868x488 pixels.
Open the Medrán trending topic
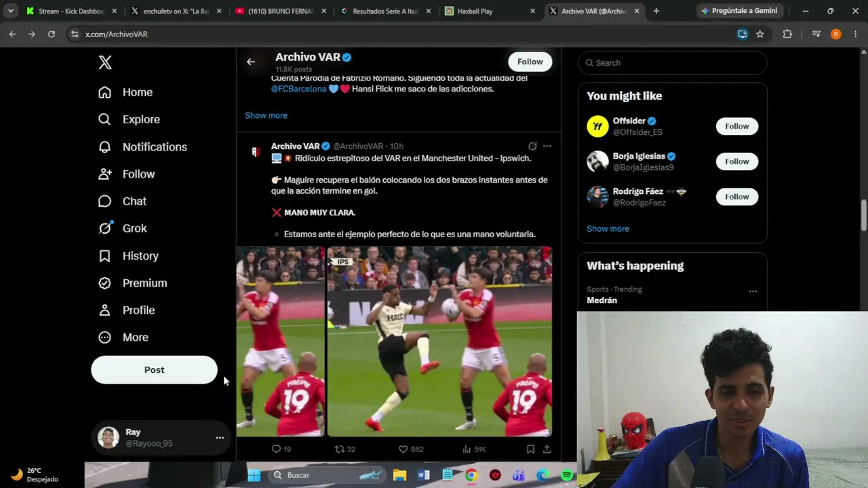pos(601,300)
